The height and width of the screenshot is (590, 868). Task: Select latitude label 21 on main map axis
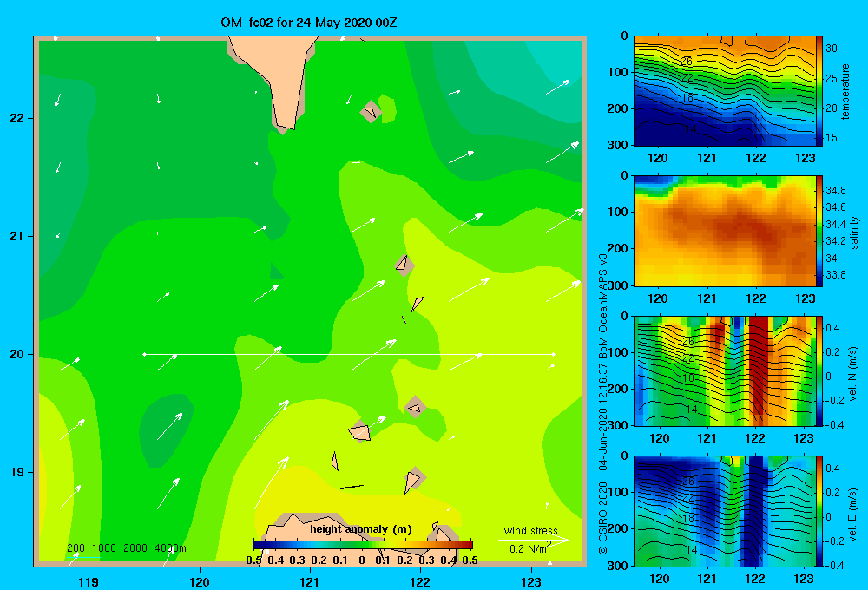point(16,236)
